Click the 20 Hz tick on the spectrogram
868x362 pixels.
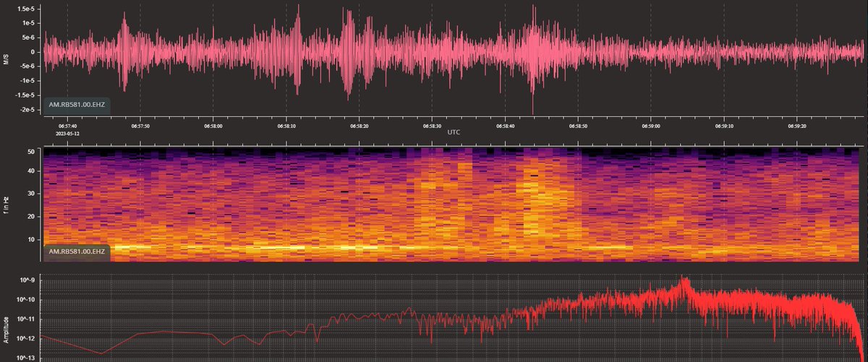point(31,216)
